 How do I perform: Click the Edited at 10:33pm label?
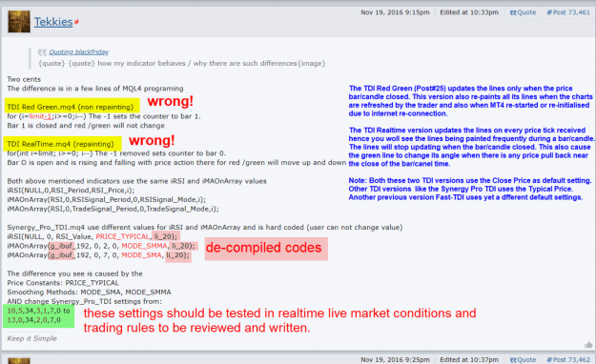(x=469, y=12)
